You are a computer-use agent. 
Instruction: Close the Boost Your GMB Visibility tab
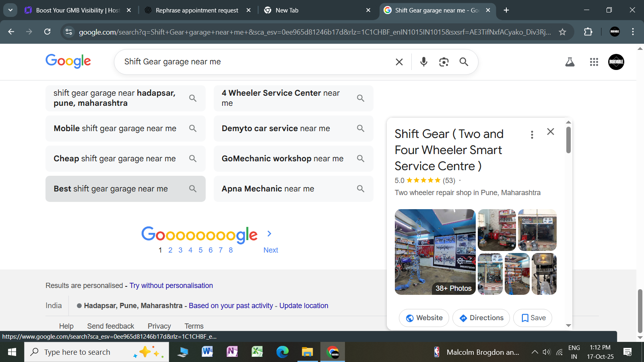(129, 10)
